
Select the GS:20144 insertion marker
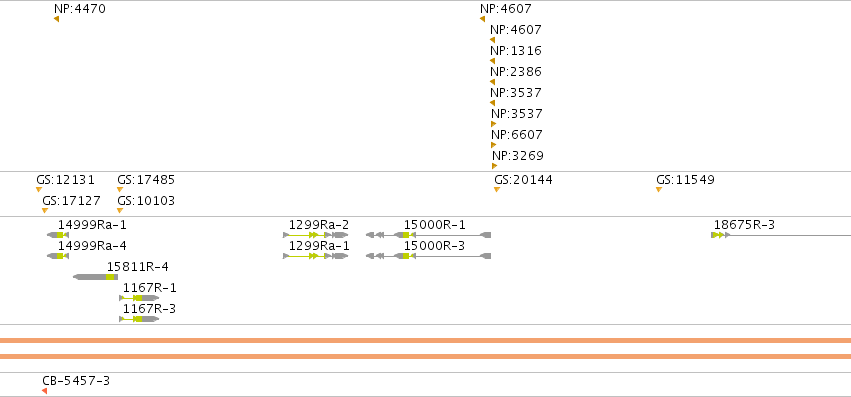pyautogui.click(x=497, y=190)
